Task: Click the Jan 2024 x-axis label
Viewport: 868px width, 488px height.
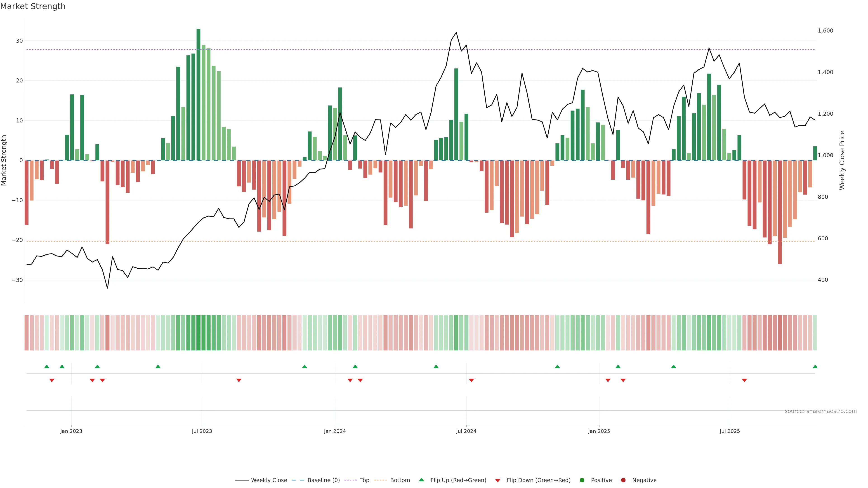Action: coord(335,431)
